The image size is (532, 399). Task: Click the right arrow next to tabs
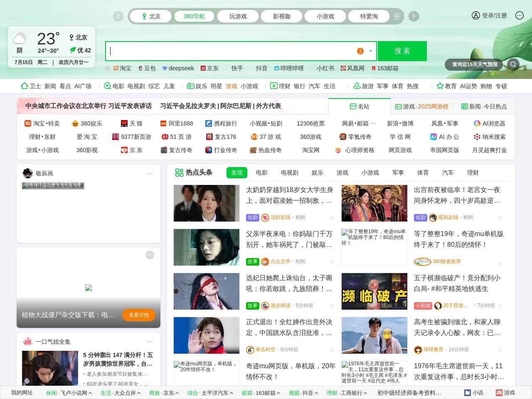[414, 16]
